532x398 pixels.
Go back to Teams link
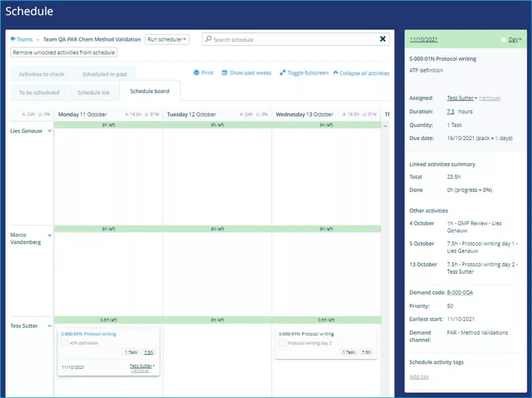24,39
